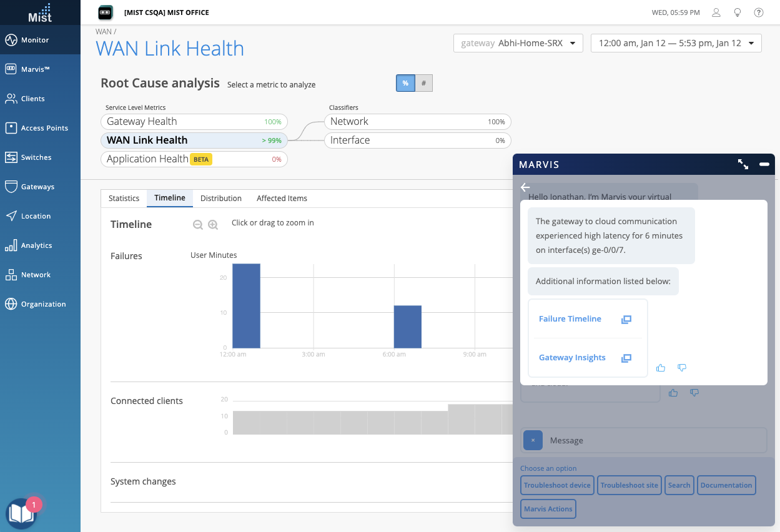
Task: Open Network in sidebar
Action: click(40, 275)
